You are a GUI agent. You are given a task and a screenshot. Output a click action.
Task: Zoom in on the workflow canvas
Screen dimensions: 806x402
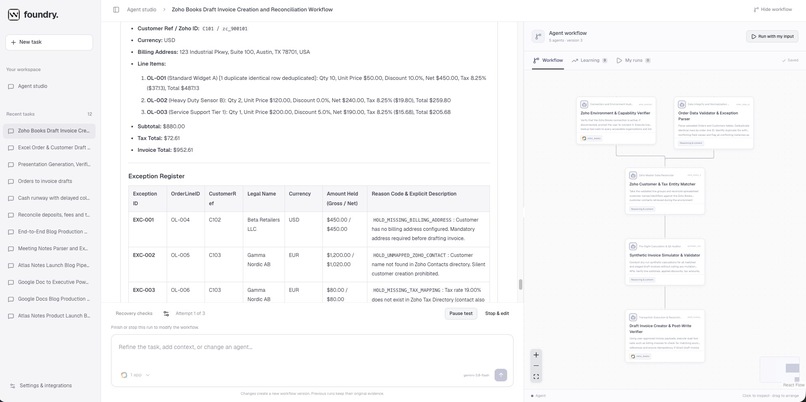coord(536,355)
